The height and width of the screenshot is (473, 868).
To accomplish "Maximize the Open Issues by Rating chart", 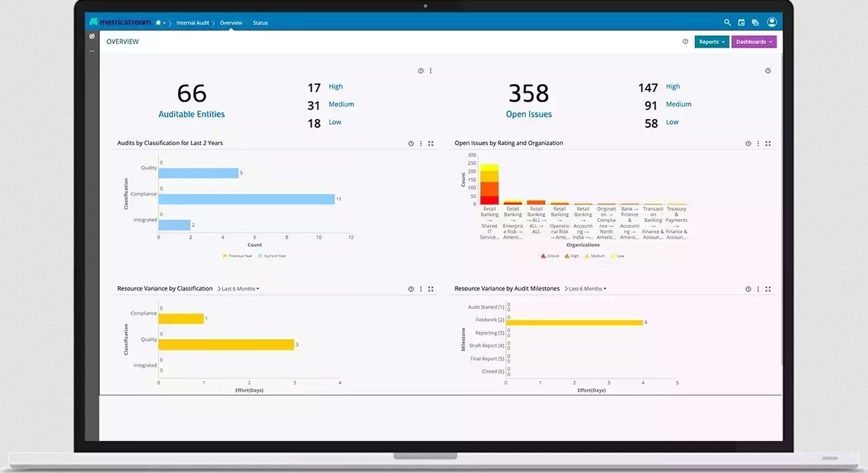I will click(768, 143).
